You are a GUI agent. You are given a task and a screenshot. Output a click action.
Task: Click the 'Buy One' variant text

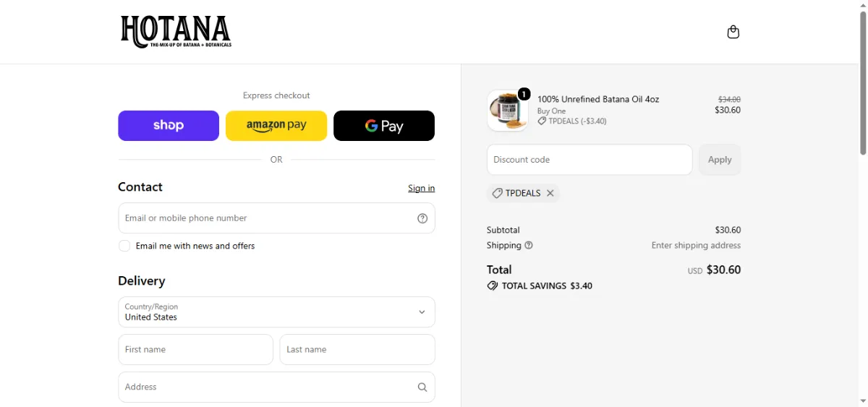551,111
